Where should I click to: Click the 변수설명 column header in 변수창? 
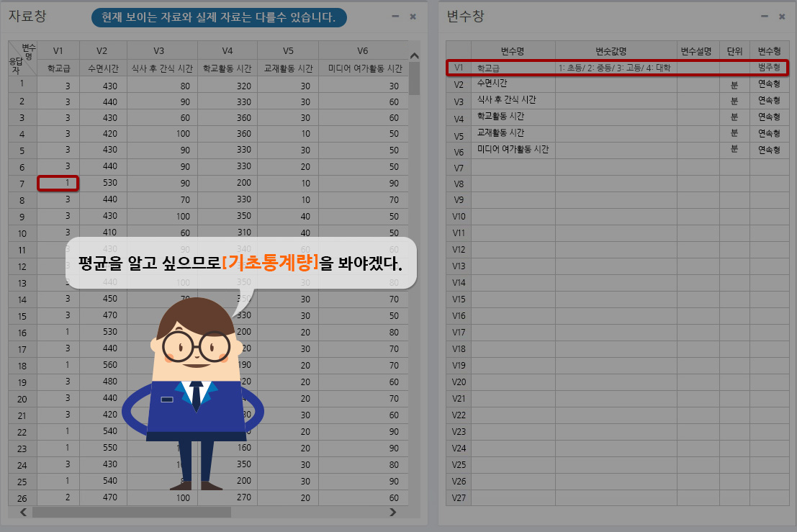[x=698, y=51]
